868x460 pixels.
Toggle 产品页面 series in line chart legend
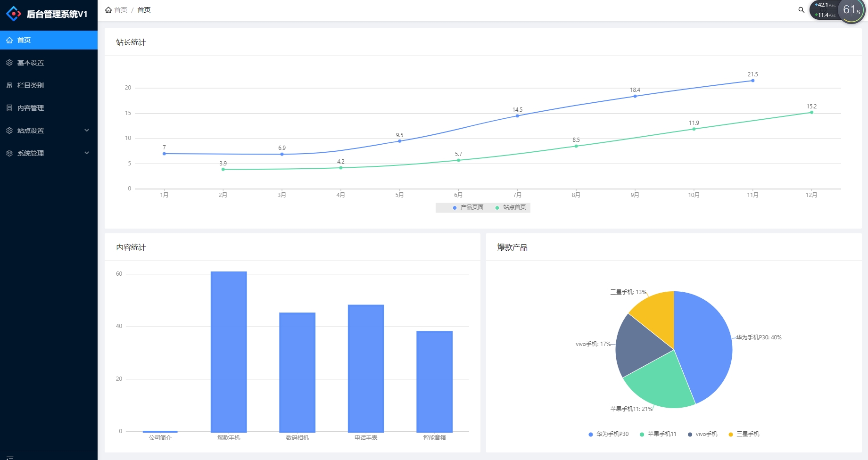pyautogui.click(x=468, y=207)
